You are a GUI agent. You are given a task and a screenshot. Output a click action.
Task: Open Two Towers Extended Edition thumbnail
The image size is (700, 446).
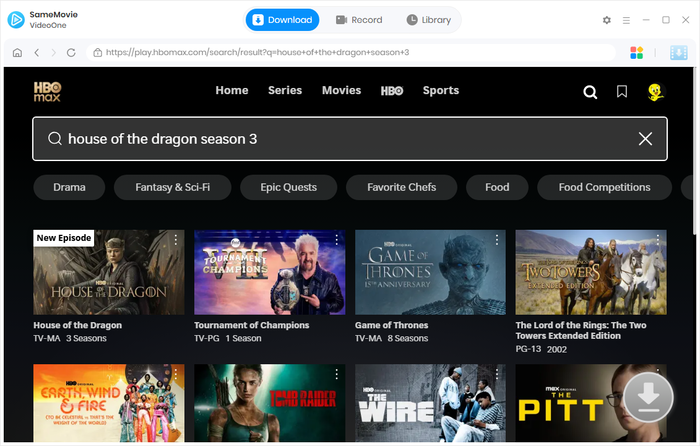pos(591,272)
